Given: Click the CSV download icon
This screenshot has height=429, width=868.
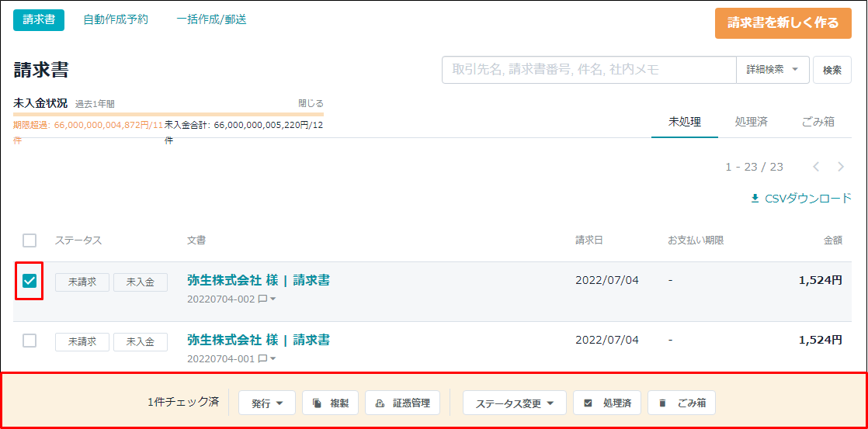Looking at the screenshot, I should [x=755, y=199].
